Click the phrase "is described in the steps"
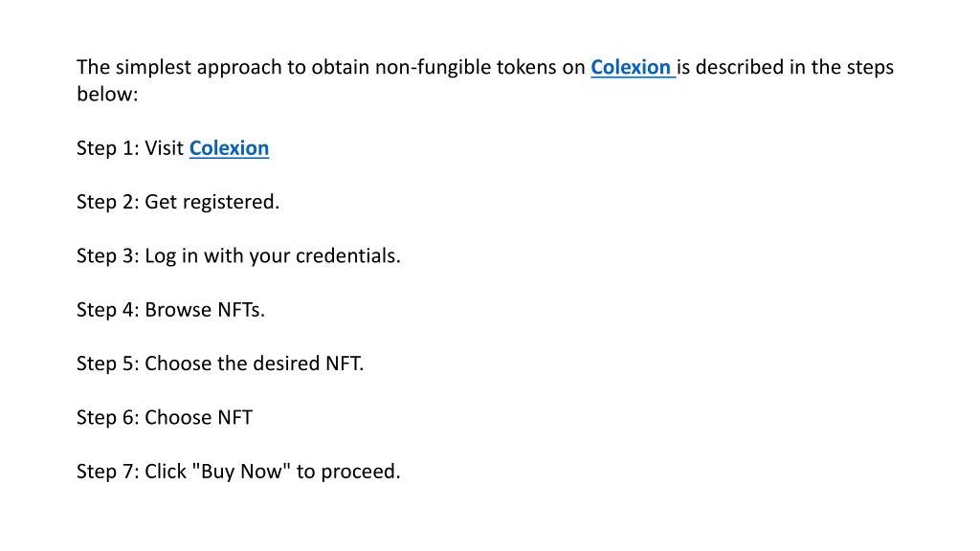980x551 pixels. (786, 68)
